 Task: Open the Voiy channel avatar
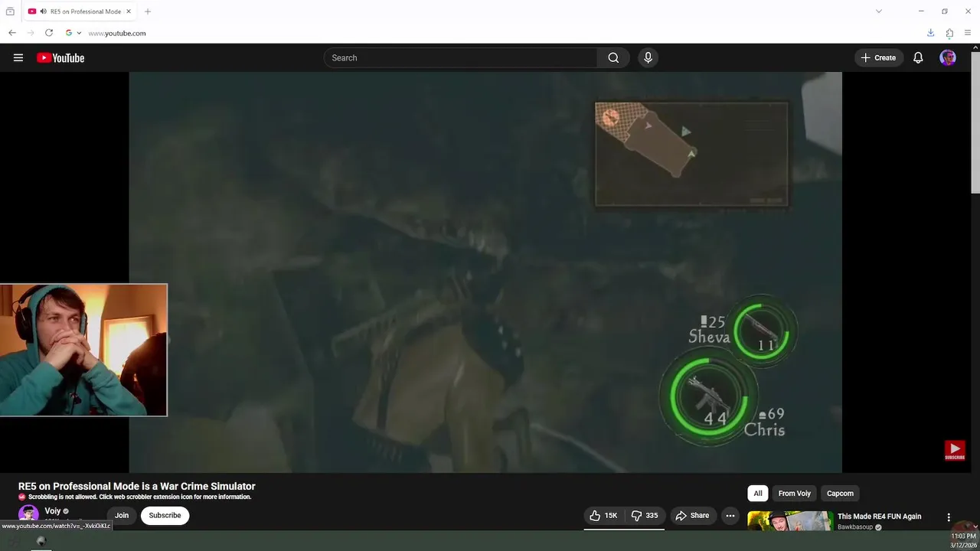(28, 514)
